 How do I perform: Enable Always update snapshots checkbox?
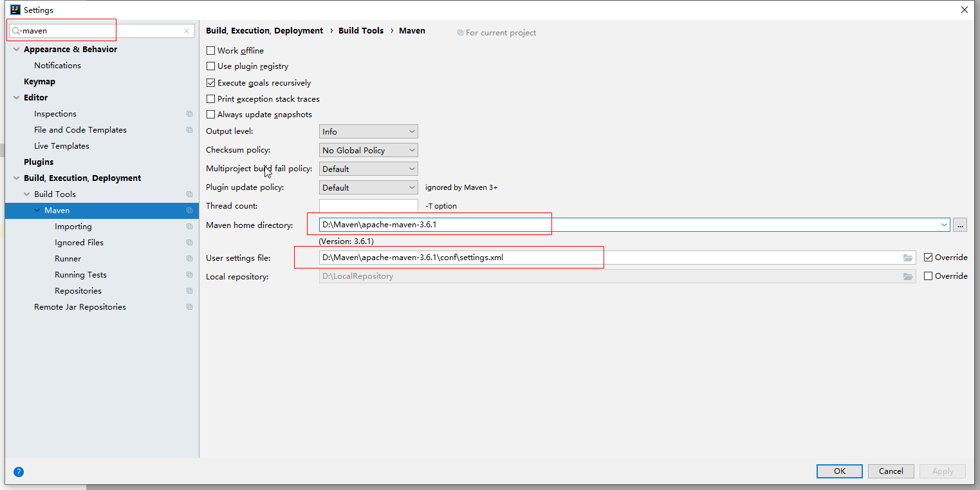[210, 115]
